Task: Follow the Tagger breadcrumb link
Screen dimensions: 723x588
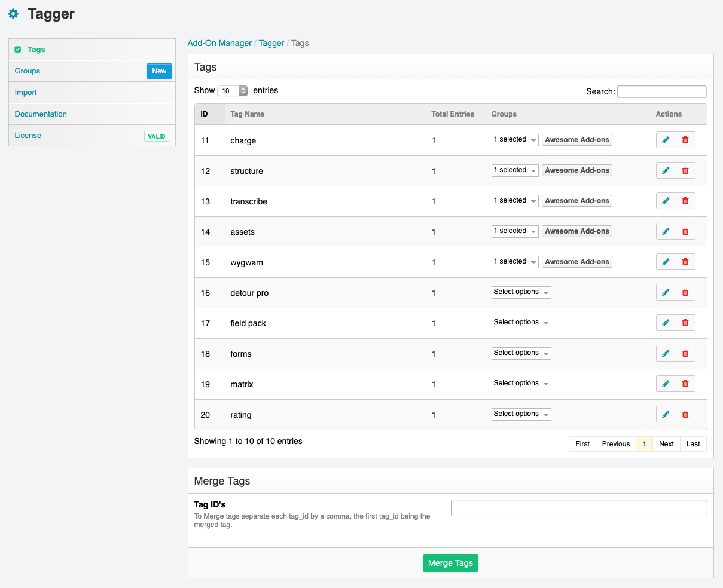Action: tap(271, 43)
